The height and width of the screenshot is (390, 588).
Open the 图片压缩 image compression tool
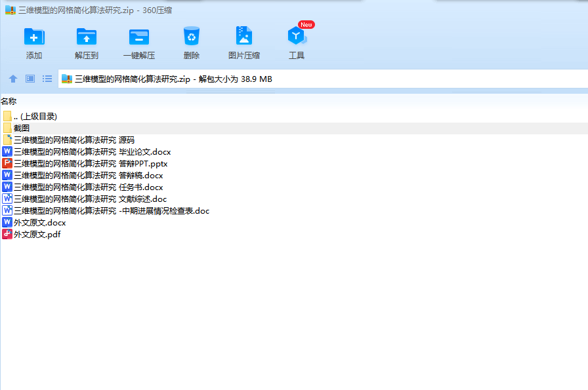[244, 36]
